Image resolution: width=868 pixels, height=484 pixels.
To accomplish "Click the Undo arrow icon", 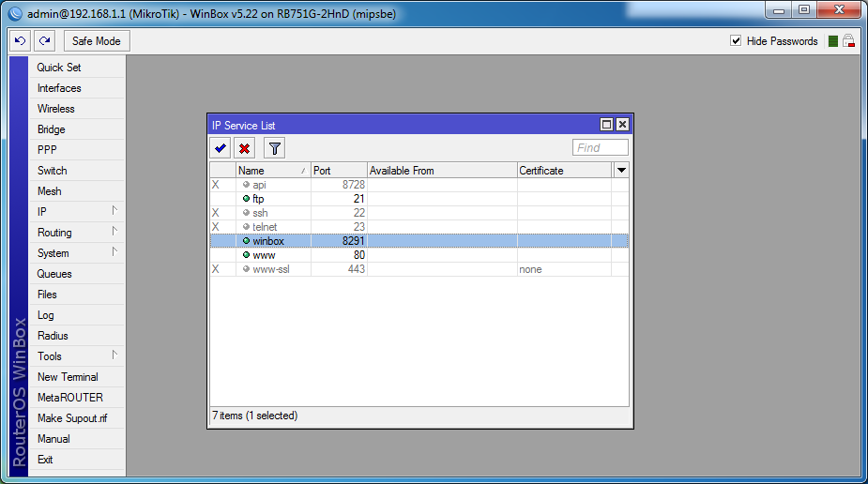I will click(21, 41).
